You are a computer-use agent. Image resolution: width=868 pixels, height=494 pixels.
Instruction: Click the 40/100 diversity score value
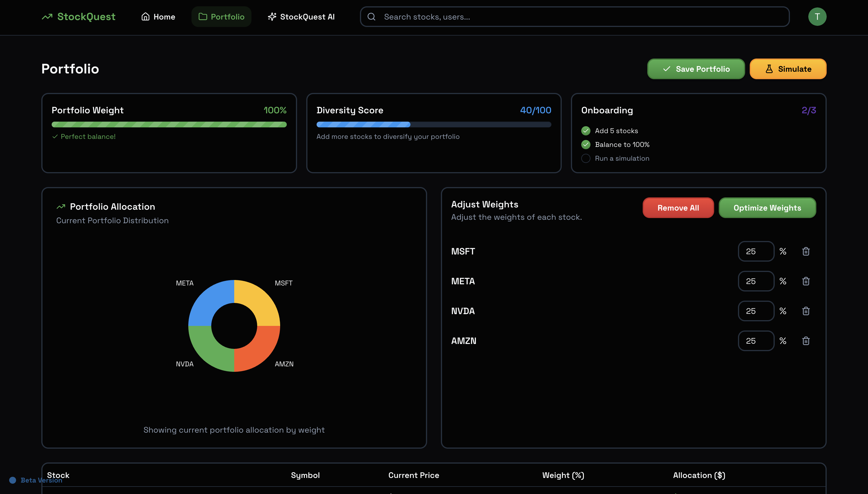536,110
